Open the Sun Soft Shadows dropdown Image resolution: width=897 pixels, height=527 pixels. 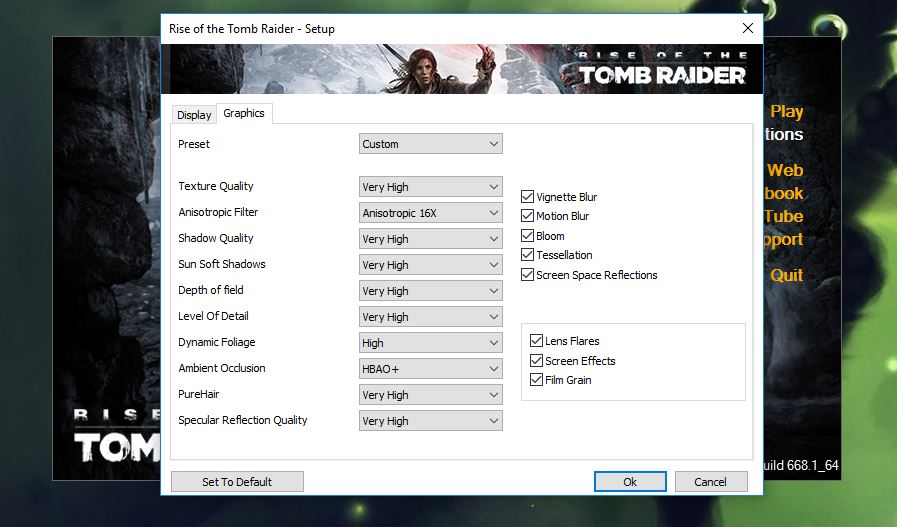coord(431,265)
